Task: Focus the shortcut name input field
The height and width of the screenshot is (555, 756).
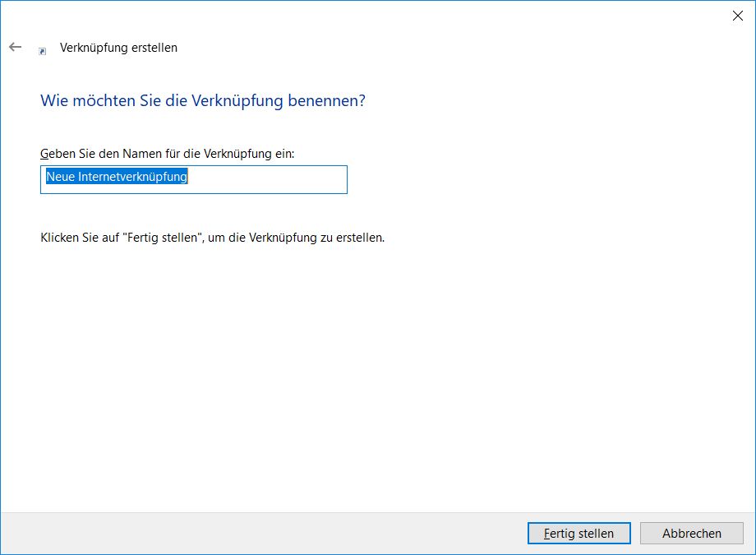Action: coord(194,179)
